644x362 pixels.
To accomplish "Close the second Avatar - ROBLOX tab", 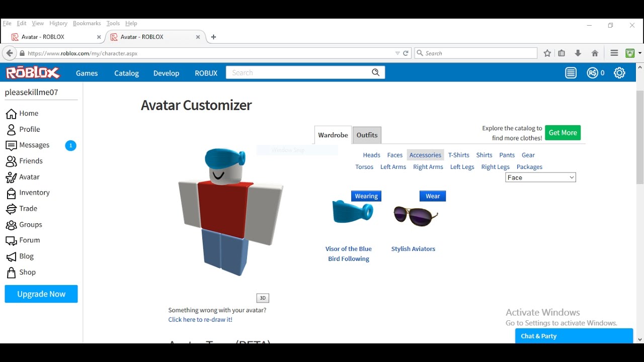I will (198, 37).
